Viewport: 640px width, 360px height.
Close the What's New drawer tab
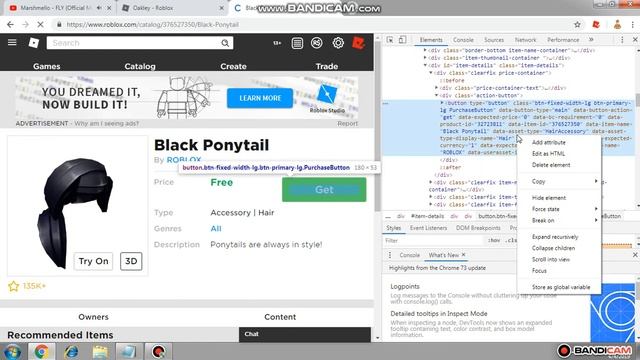[463, 255]
